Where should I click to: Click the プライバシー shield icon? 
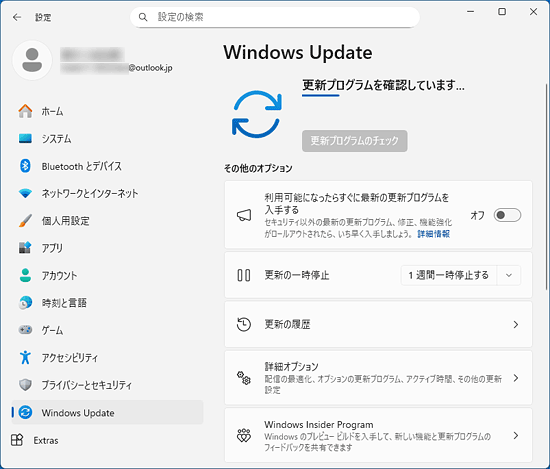coord(25,385)
